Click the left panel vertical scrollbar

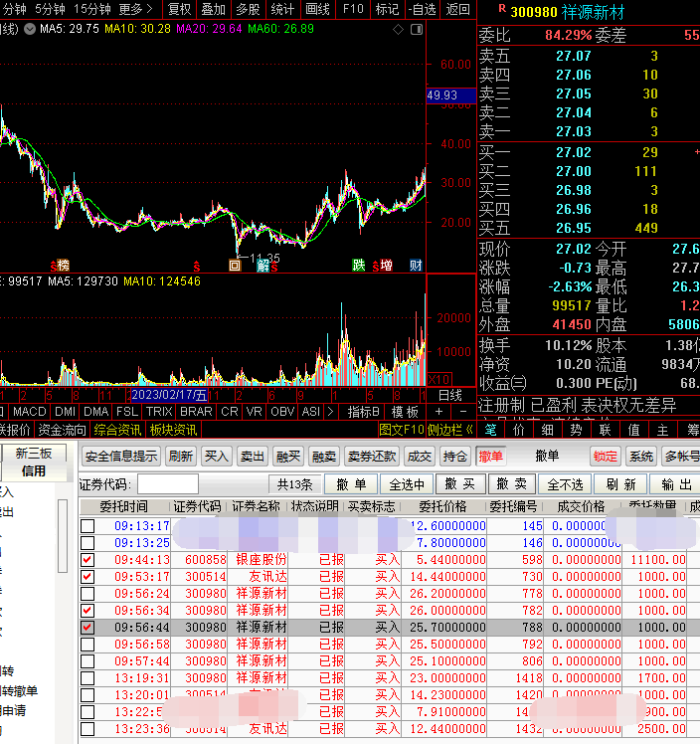63,536
